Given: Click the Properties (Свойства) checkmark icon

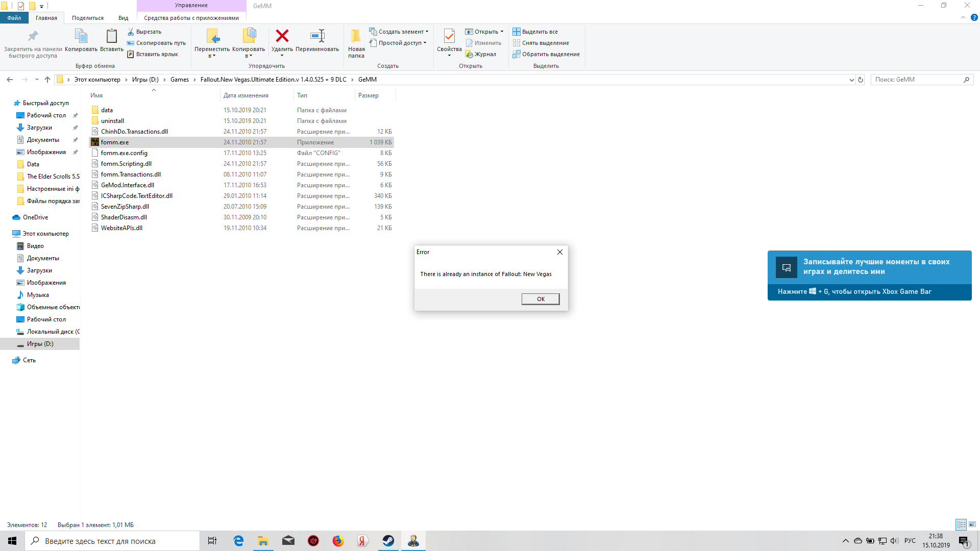Looking at the screenshot, I should click(x=449, y=36).
